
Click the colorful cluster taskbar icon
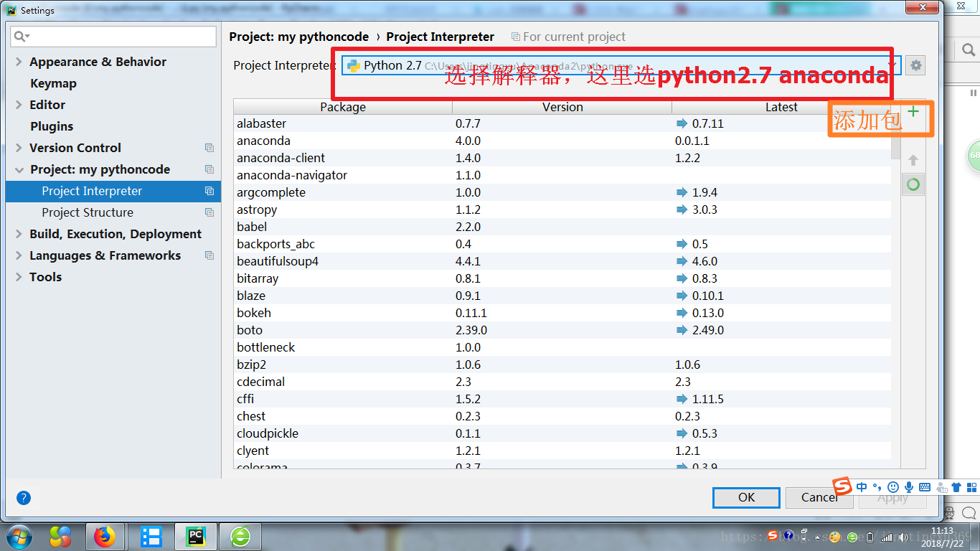(x=61, y=537)
